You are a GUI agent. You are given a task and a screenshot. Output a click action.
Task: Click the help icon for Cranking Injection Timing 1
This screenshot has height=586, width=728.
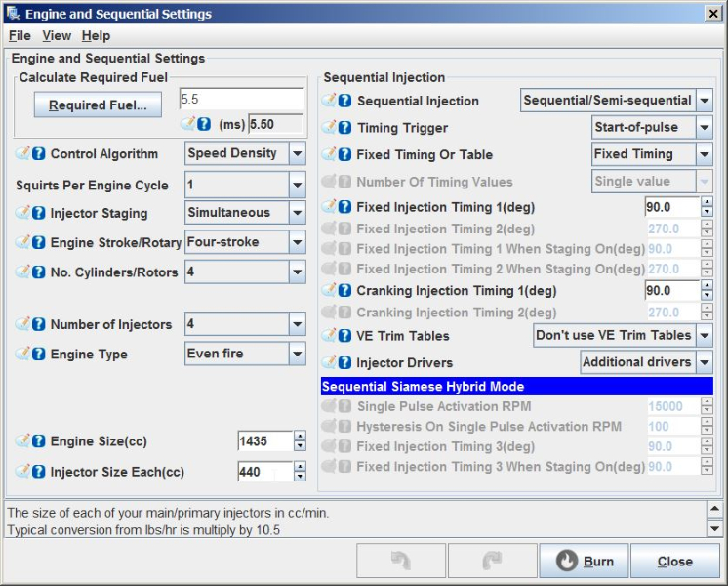point(345,291)
